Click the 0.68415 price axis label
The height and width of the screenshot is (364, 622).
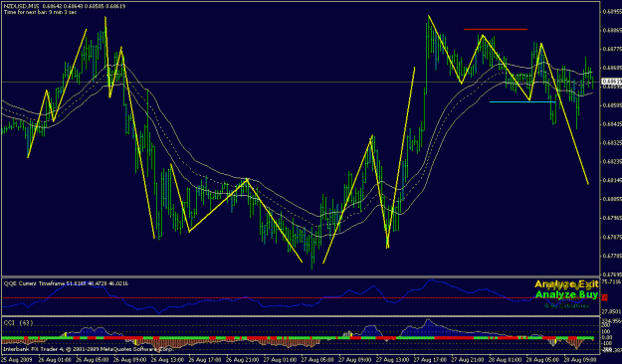pyautogui.click(x=612, y=124)
